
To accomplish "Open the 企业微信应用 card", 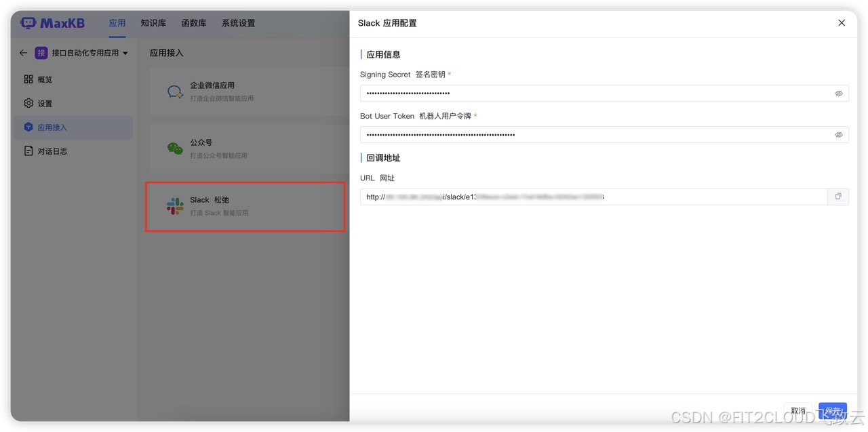I will 249,92.
